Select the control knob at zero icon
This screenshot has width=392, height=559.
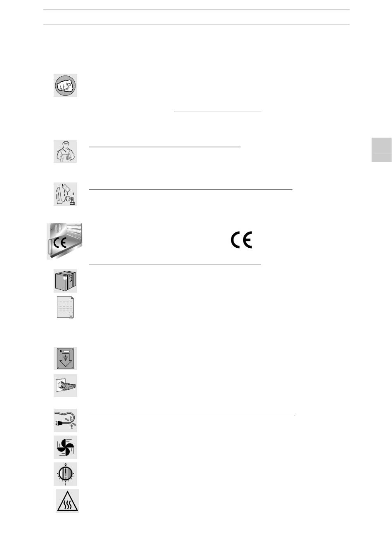(x=65, y=474)
